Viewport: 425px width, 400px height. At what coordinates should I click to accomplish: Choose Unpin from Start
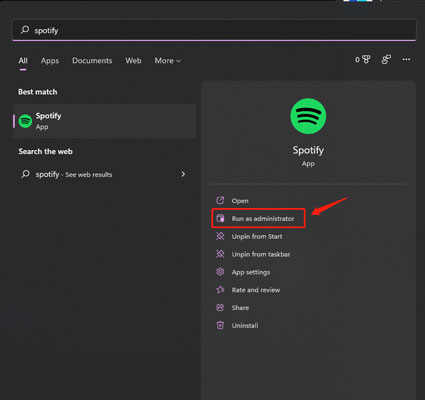(257, 236)
